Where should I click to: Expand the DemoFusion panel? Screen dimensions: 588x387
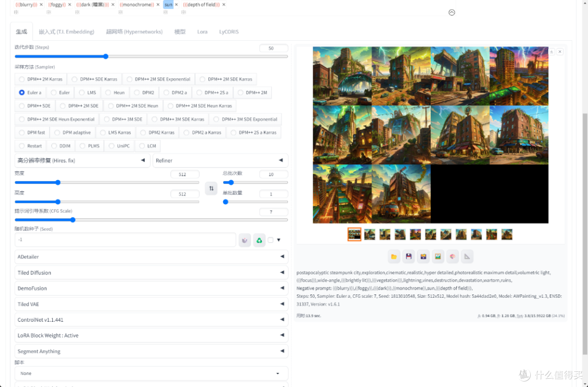(151, 288)
